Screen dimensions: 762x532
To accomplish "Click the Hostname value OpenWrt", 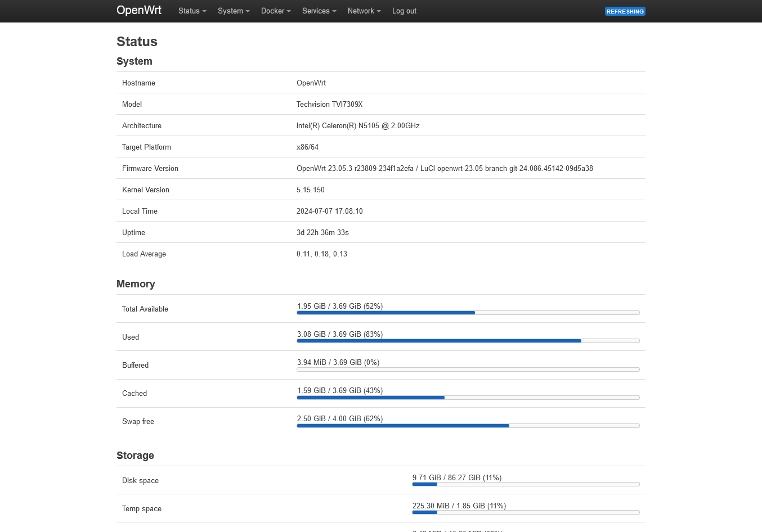I will pos(311,83).
